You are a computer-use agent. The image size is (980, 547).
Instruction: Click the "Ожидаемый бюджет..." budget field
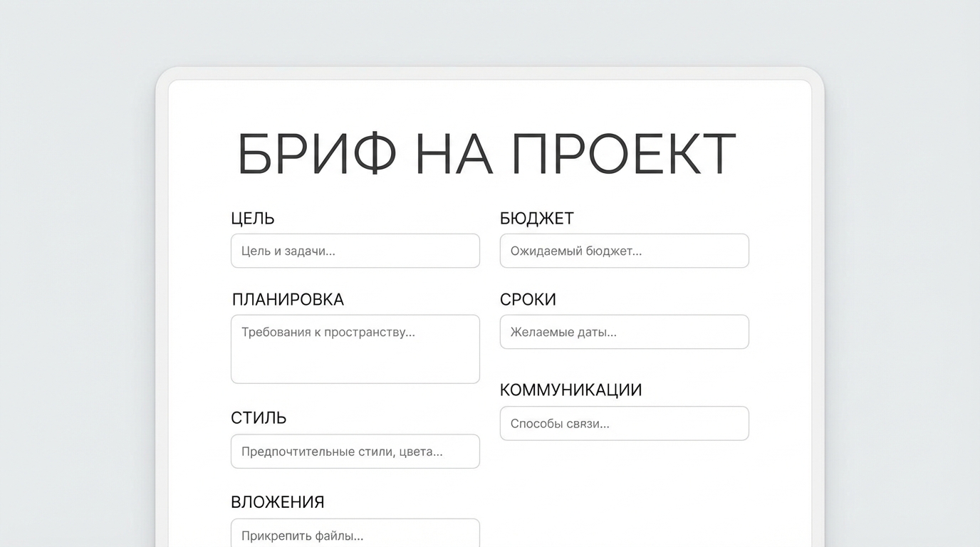[624, 251]
